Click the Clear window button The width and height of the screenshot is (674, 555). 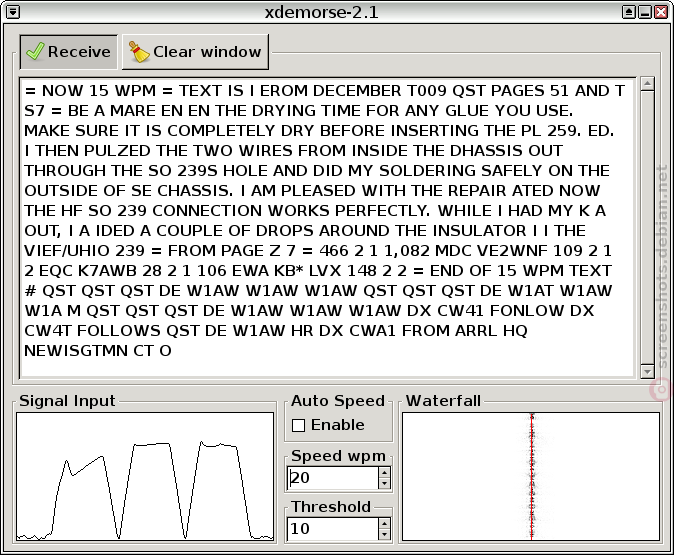coord(196,52)
